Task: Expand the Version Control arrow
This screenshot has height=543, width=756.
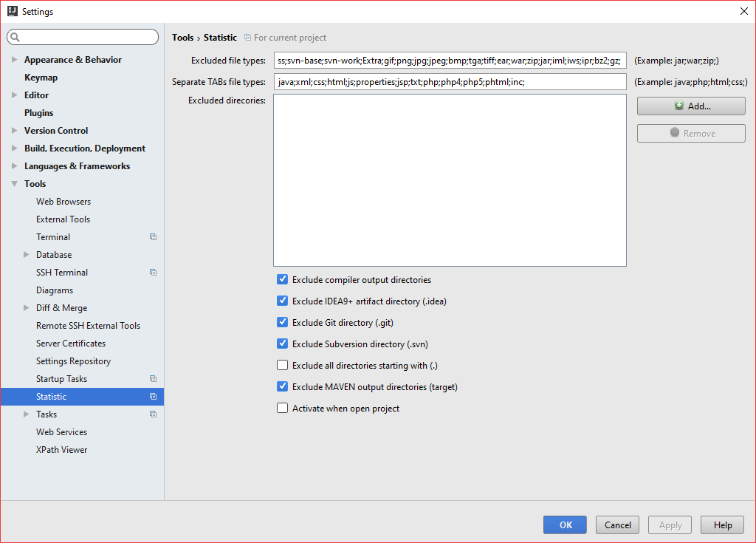Action: (15, 130)
